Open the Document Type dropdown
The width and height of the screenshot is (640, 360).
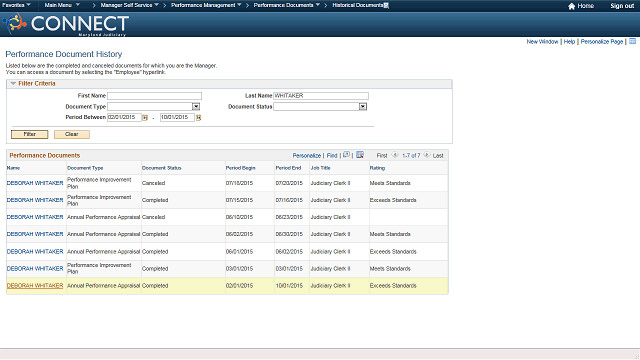click(196, 107)
